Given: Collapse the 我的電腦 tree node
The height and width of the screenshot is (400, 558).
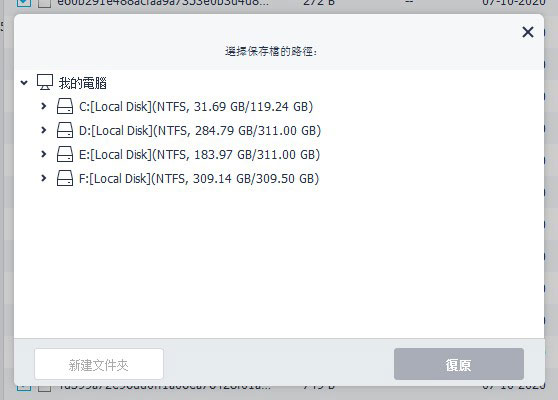Looking at the screenshot, I should tap(24, 83).
